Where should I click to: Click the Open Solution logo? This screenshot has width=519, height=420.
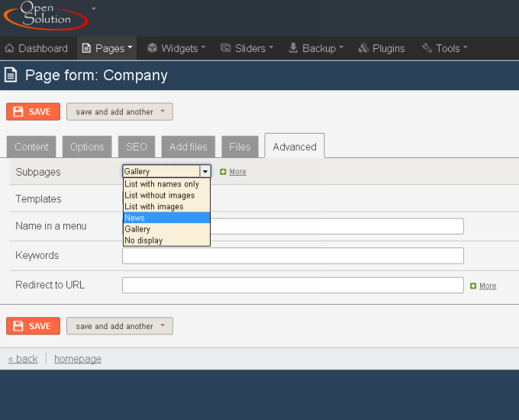46,15
